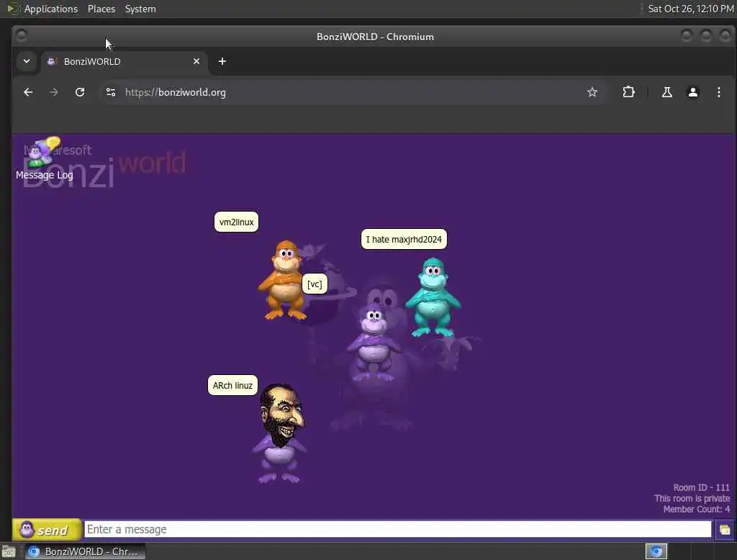This screenshot has height=560, width=737.
Task: Click the clock showing Sat Oct 26
Action: (690, 9)
